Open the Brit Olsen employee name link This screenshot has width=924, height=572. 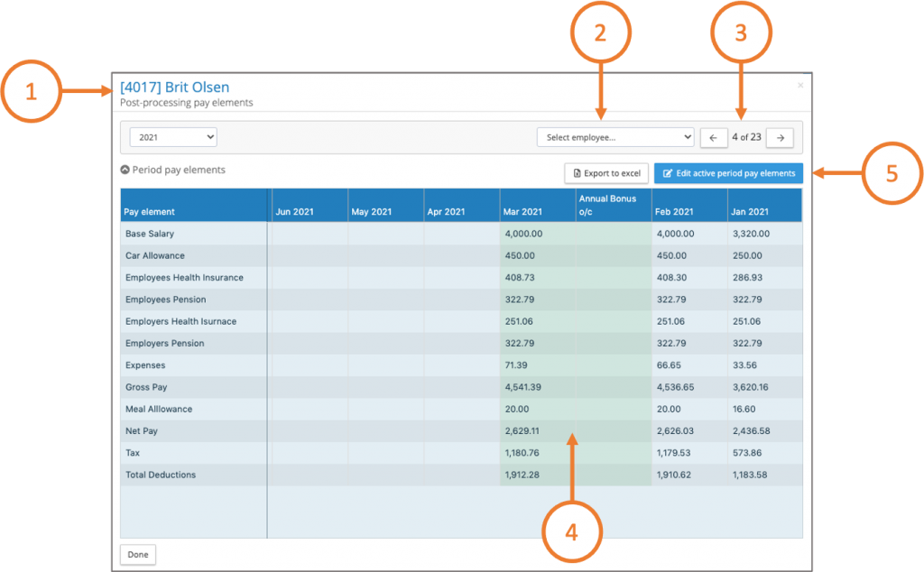175,88
